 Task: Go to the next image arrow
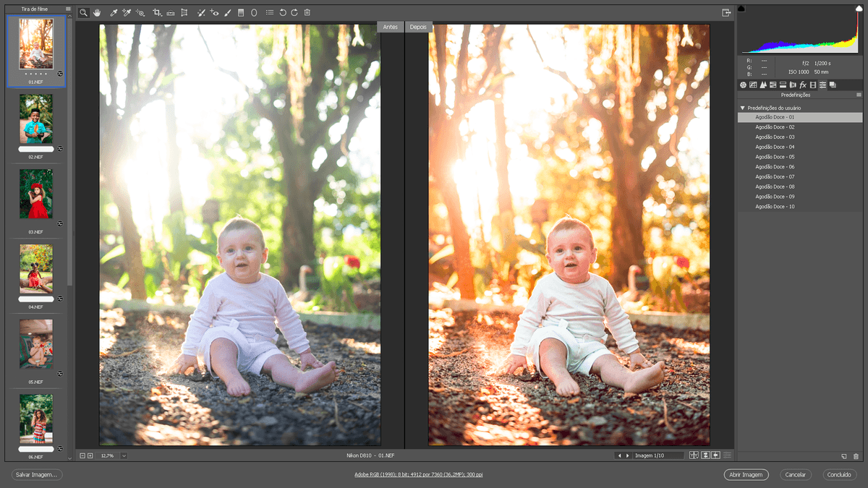(627, 455)
